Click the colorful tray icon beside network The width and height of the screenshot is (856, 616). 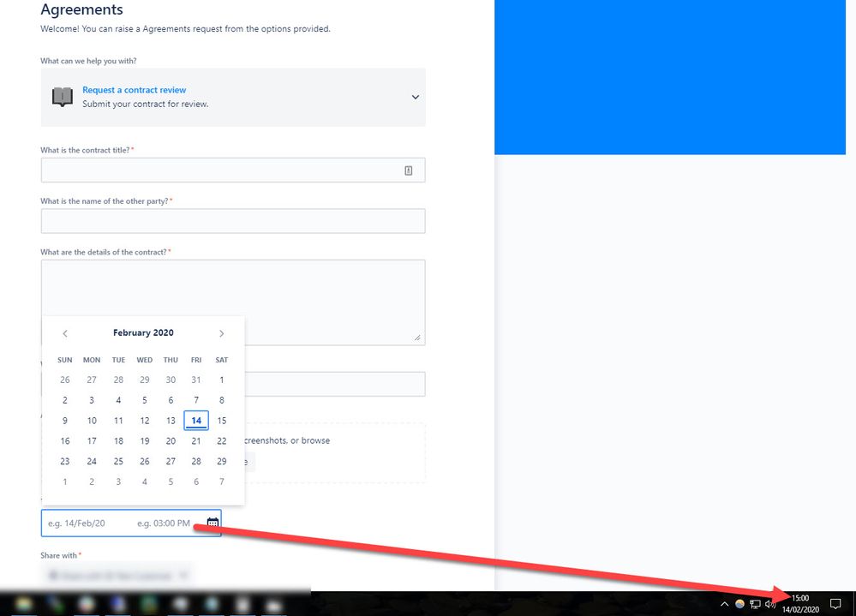(x=739, y=604)
